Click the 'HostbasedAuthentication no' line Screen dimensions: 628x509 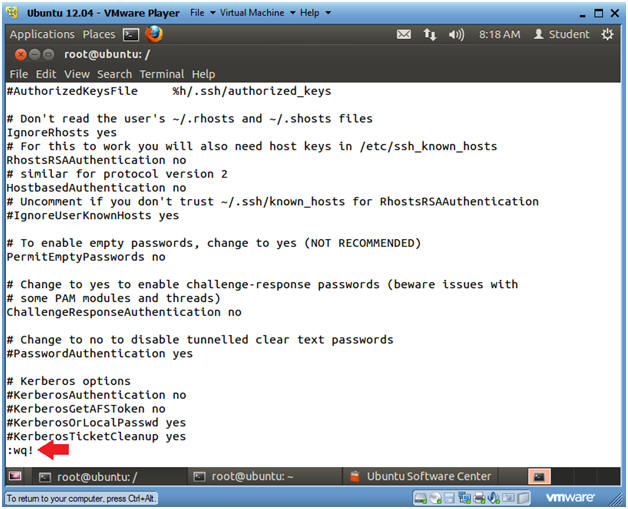tap(97, 188)
